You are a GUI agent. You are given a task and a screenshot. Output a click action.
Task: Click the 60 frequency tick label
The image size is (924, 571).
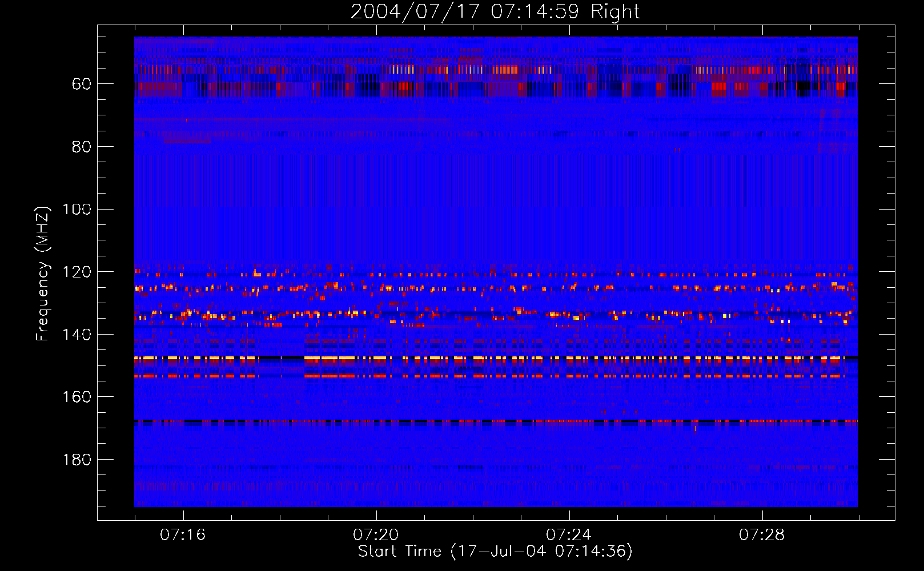pos(82,85)
